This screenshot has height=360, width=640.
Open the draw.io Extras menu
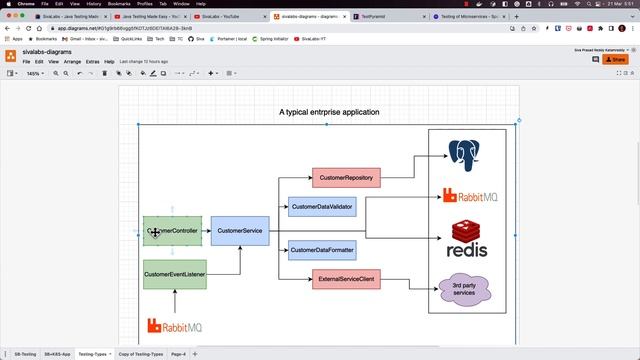(x=93, y=62)
